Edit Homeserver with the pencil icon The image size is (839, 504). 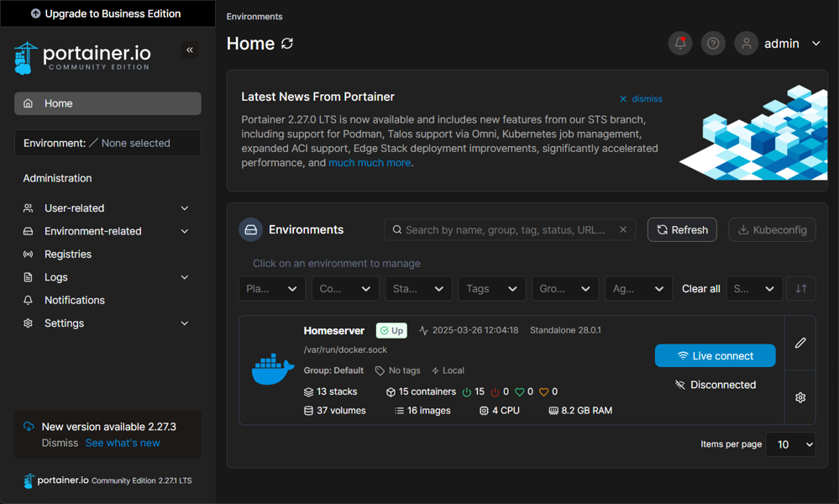tap(800, 343)
